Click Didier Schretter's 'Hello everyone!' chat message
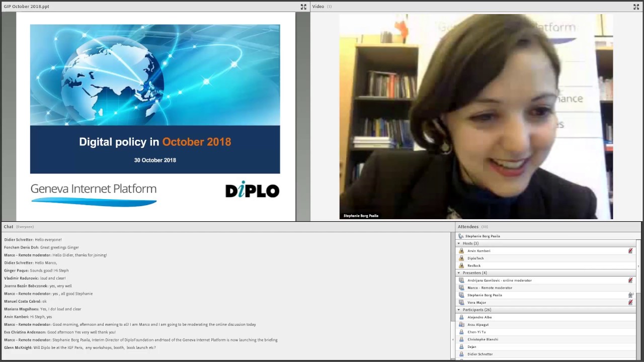 (x=33, y=240)
